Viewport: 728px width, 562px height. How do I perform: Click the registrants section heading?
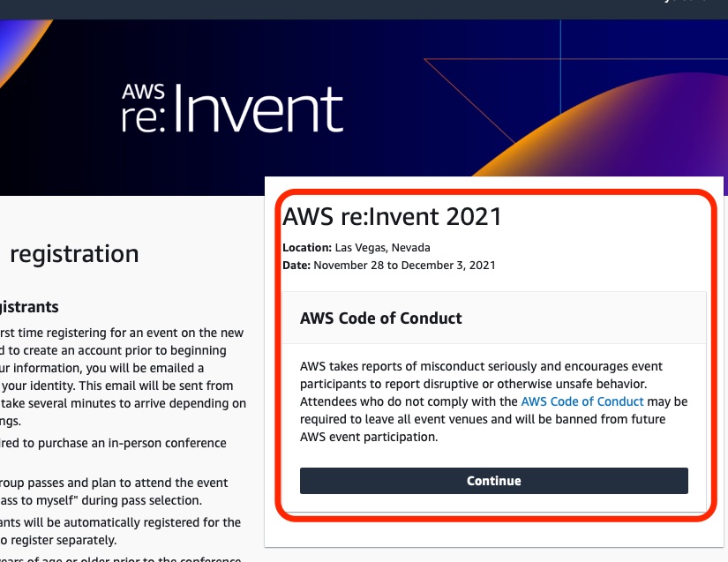pos(29,306)
